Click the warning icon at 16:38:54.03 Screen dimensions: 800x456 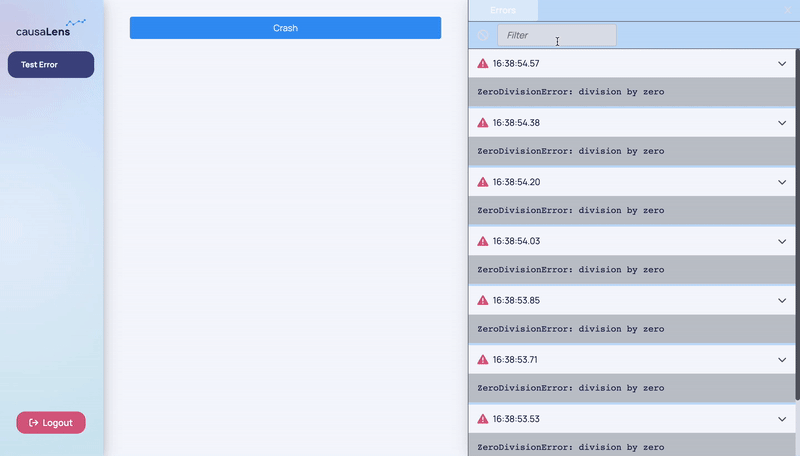pyautogui.click(x=483, y=241)
